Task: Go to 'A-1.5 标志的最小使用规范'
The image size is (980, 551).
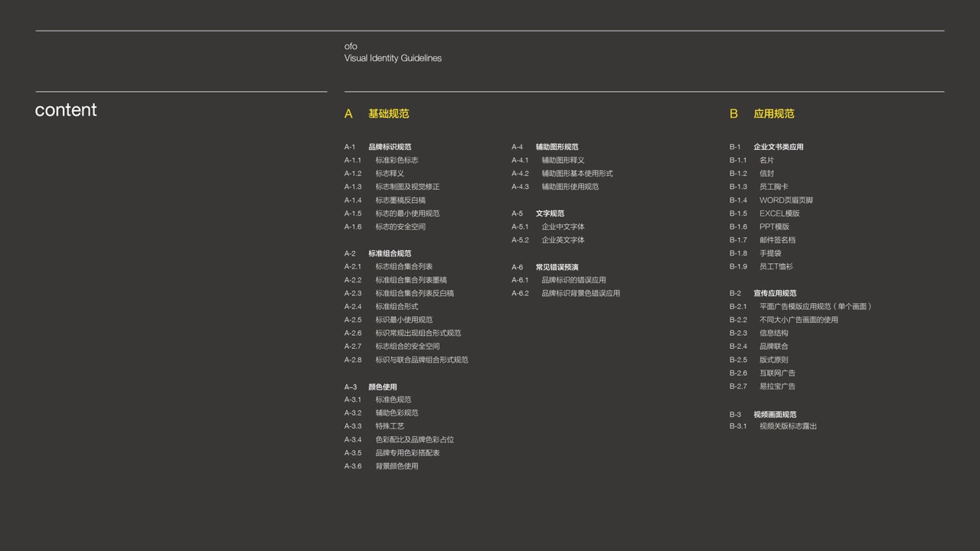Action: (392, 214)
